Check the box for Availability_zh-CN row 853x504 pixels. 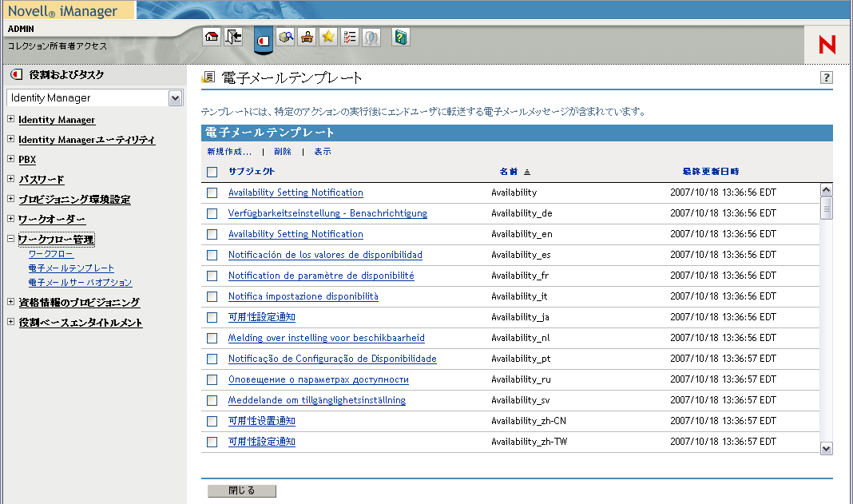[x=212, y=421]
